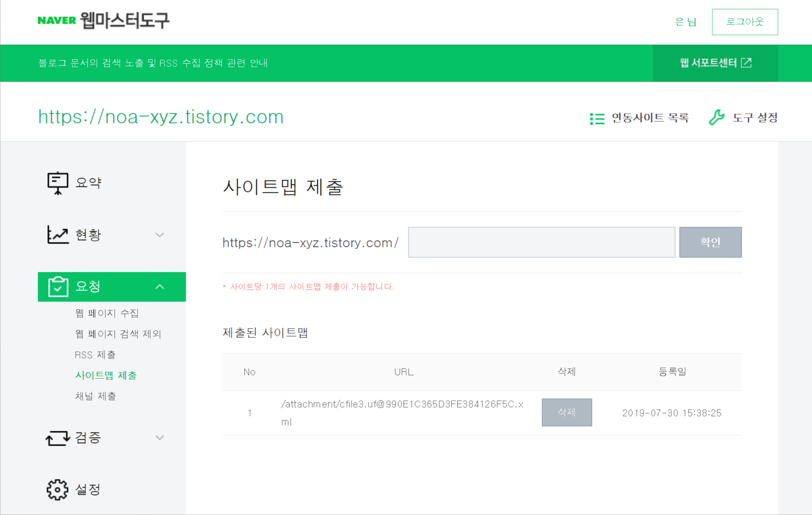
Task: Expand the 현황 menu chevron
Action: (160, 235)
